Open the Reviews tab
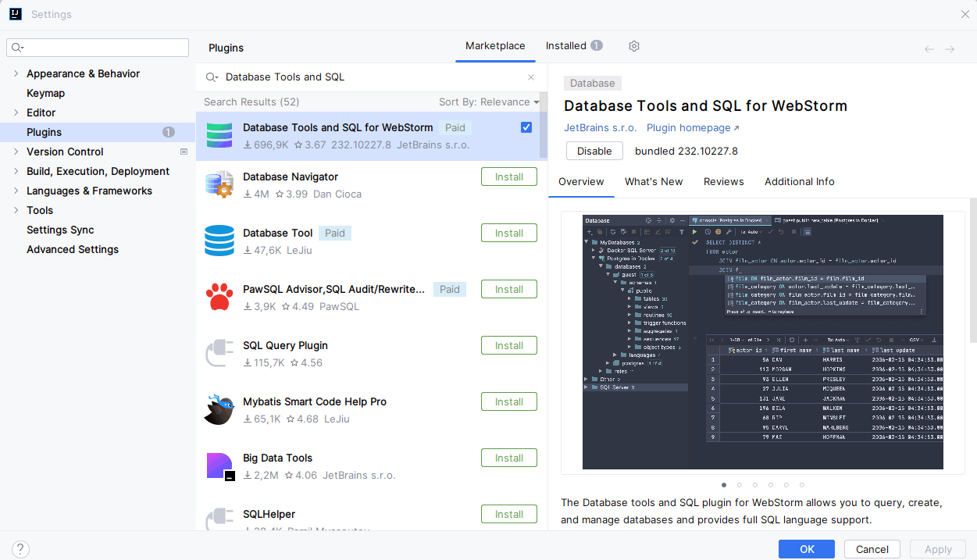 tap(724, 181)
